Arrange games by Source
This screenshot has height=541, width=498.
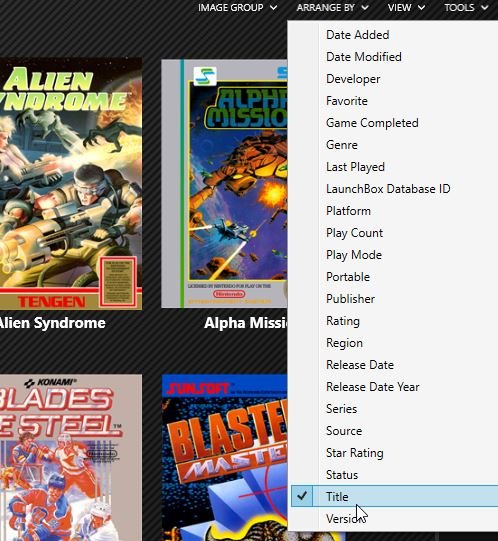click(394, 431)
